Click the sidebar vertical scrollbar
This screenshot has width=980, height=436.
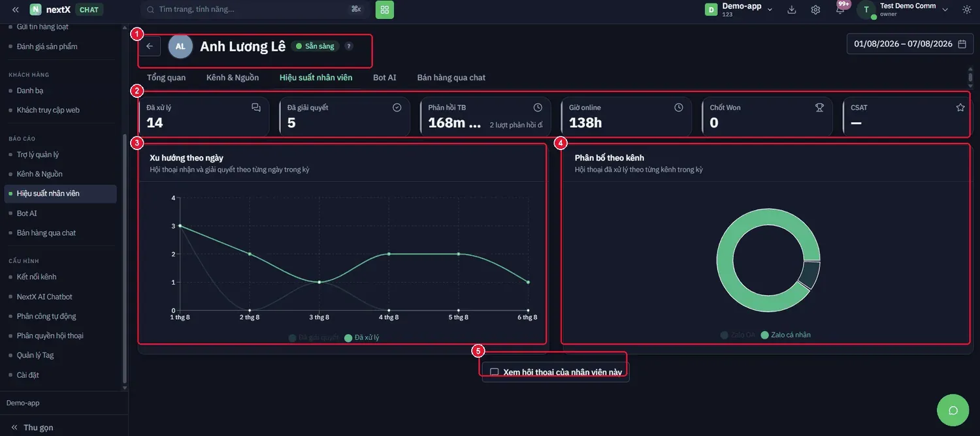(125, 258)
